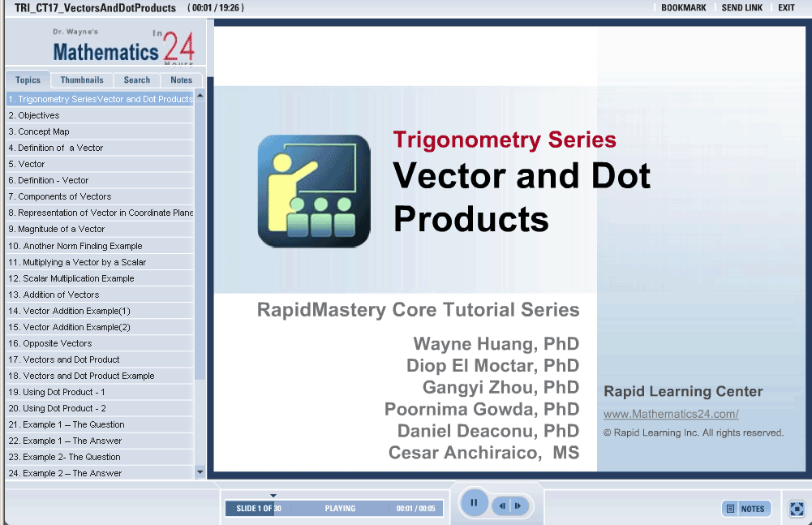Screen dimensions: 812x525
Task: Select topic 1 Trigonometry Series Vector and Dot Products
Action: (x=100, y=99)
